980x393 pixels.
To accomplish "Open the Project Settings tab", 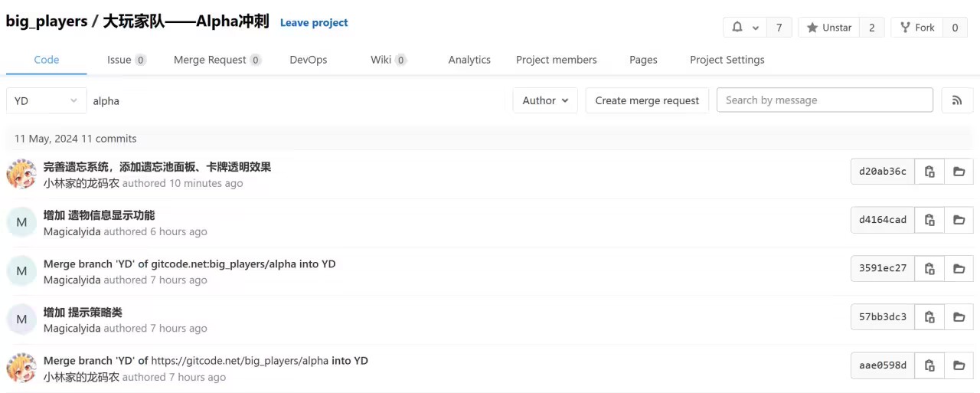I will click(727, 60).
